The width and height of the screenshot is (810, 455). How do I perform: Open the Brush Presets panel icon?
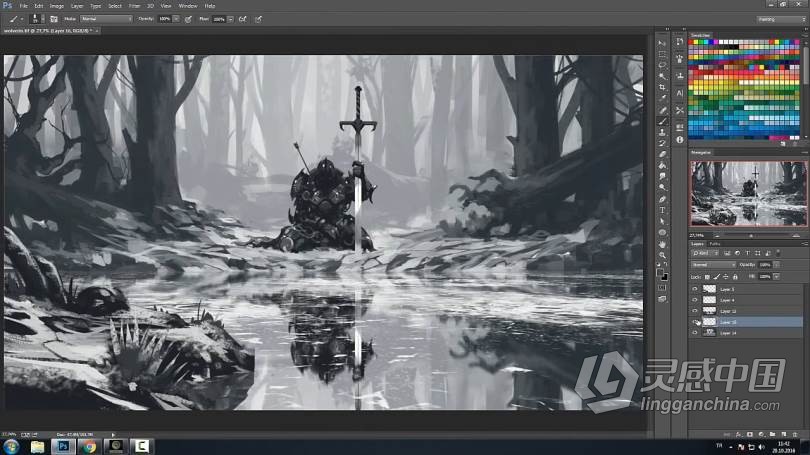680,59
